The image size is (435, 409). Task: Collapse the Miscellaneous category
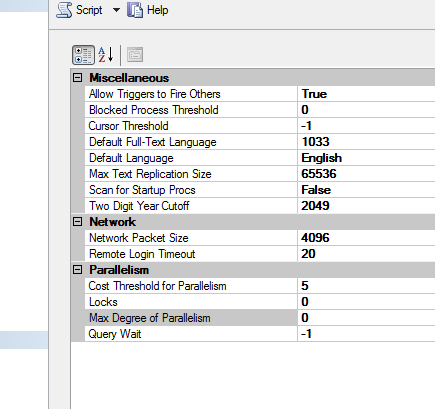(77, 78)
